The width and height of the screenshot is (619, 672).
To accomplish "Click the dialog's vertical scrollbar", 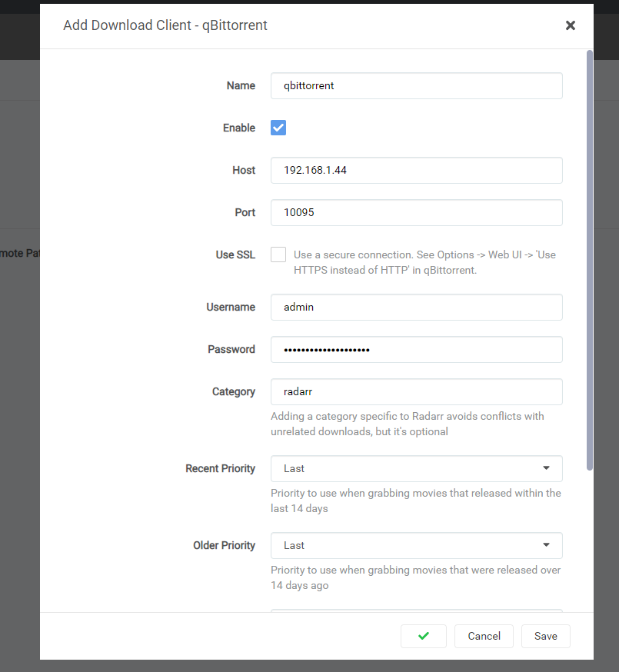I will coord(590,261).
